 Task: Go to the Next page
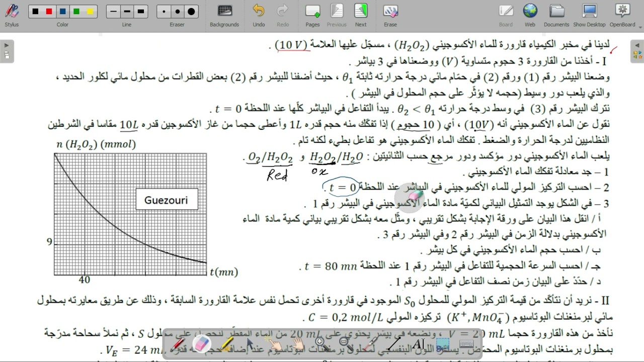(x=361, y=16)
